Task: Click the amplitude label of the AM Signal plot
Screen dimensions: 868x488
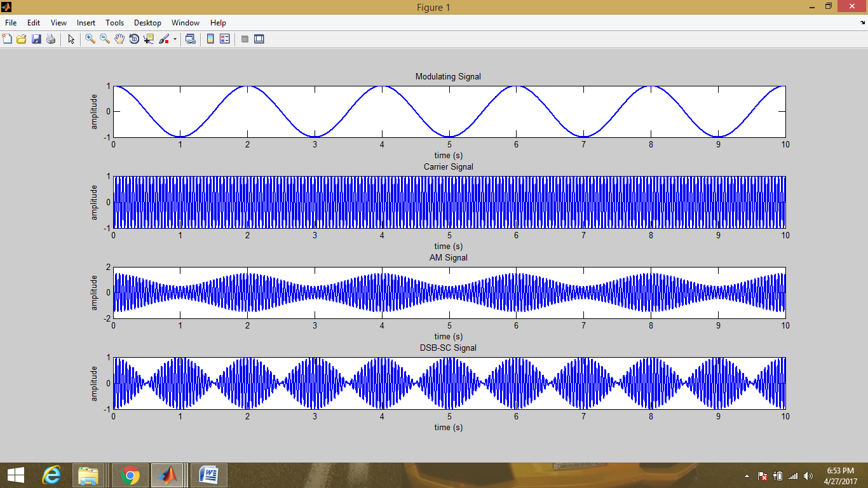Action: point(95,293)
